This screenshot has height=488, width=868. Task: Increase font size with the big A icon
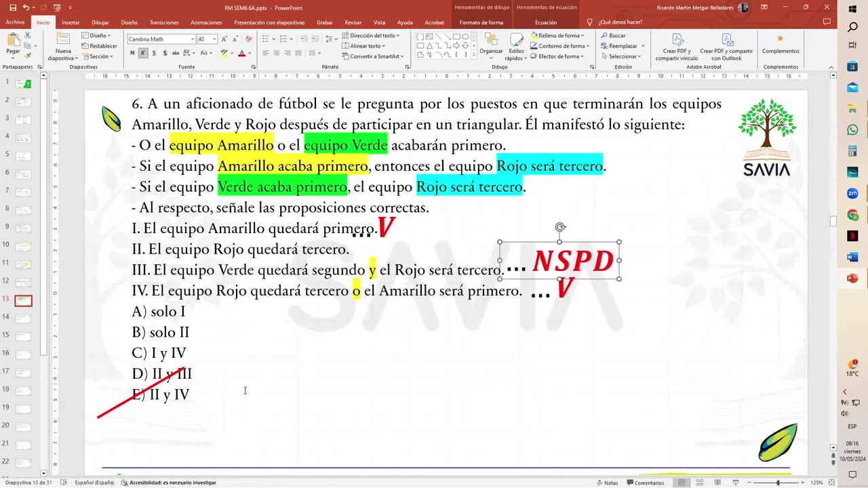point(224,39)
